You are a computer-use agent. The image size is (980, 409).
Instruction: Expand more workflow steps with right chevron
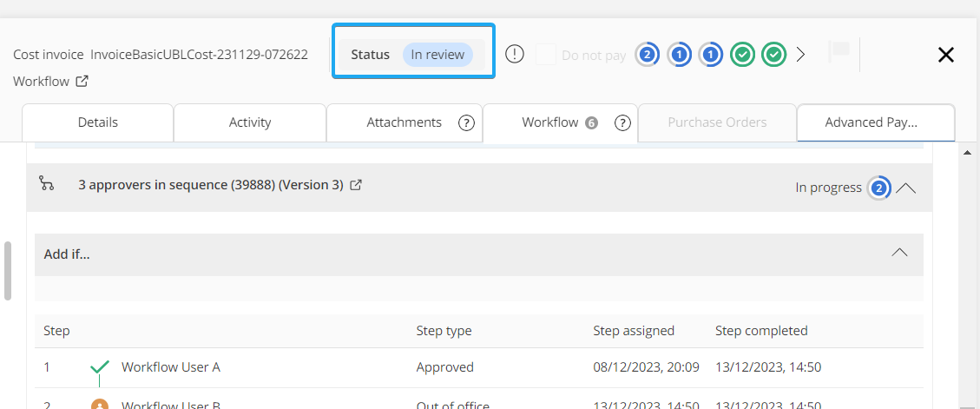800,55
